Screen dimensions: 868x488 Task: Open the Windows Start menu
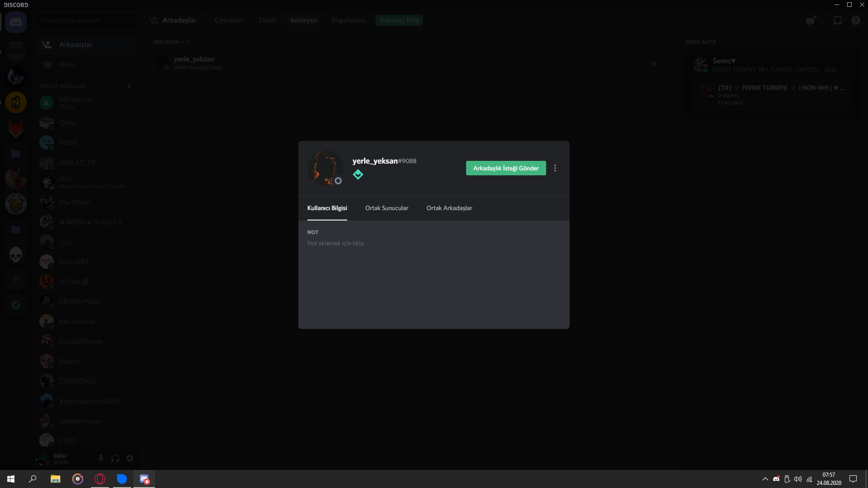(11, 479)
